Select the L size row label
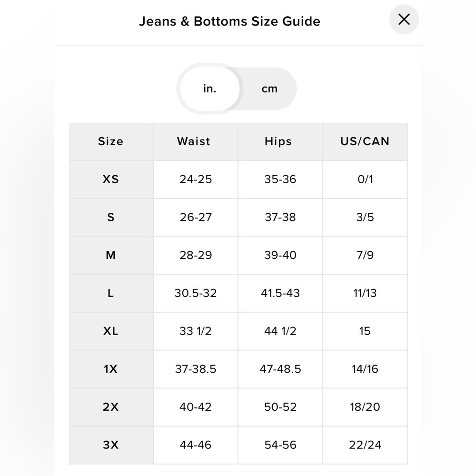This screenshot has height=476, width=476. 111,293
